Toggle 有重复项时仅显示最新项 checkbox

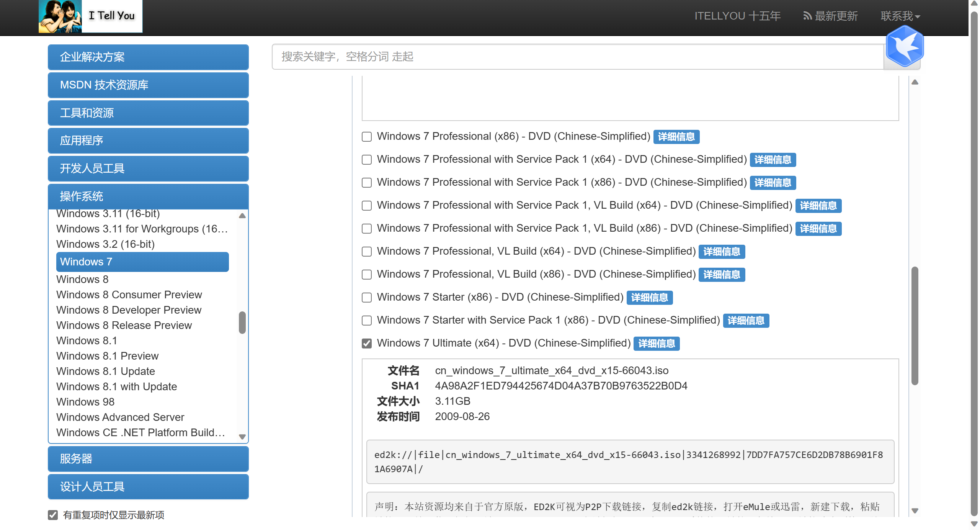53,515
